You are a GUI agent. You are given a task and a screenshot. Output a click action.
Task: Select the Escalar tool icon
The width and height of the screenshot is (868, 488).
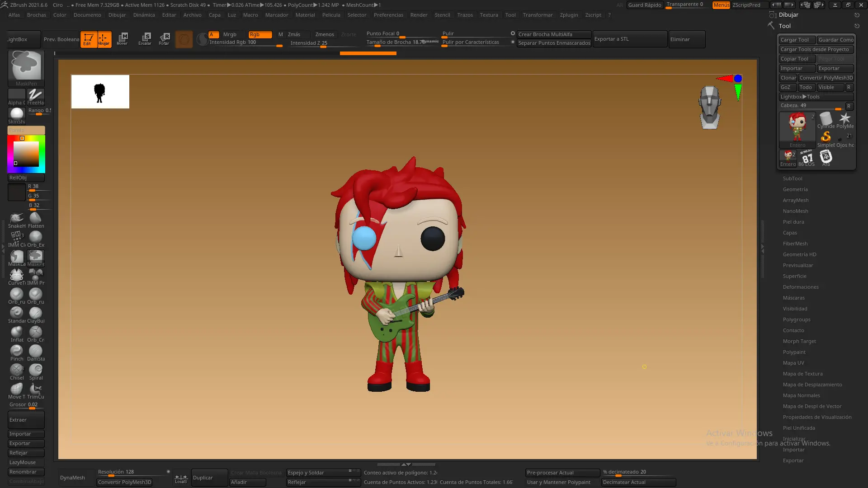(145, 39)
